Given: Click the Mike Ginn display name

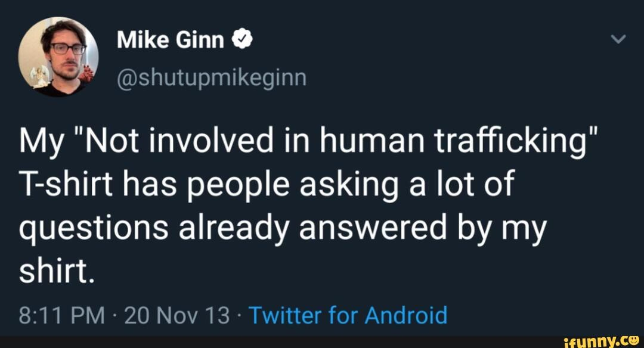Looking at the screenshot, I should (x=171, y=40).
